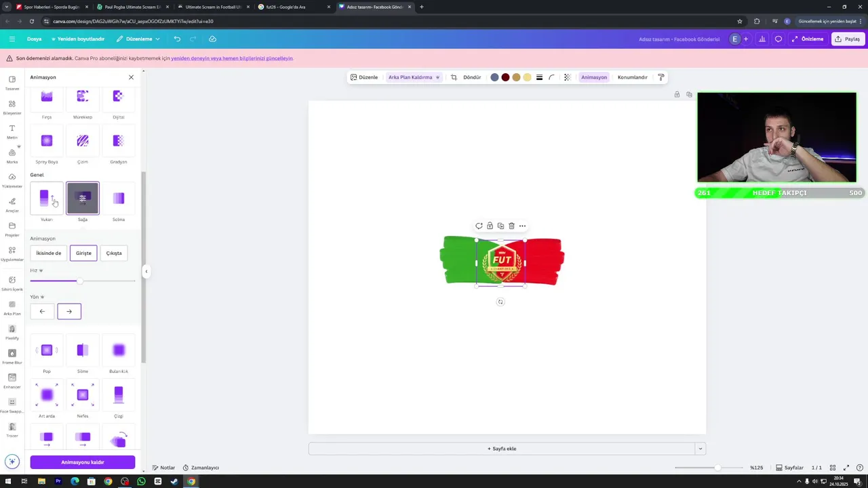Pick the blue-gray color swatch
This screenshot has height=488, width=868.
pyautogui.click(x=494, y=77)
